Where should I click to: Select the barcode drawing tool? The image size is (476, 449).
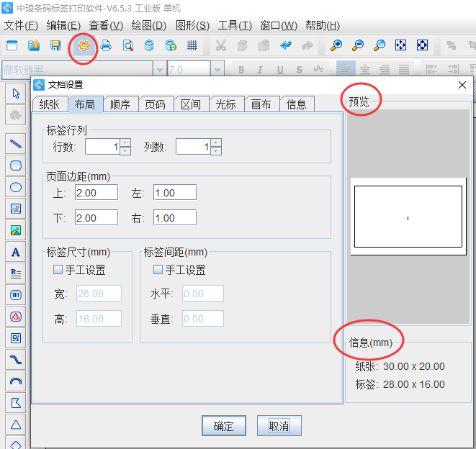coord(15,294)
